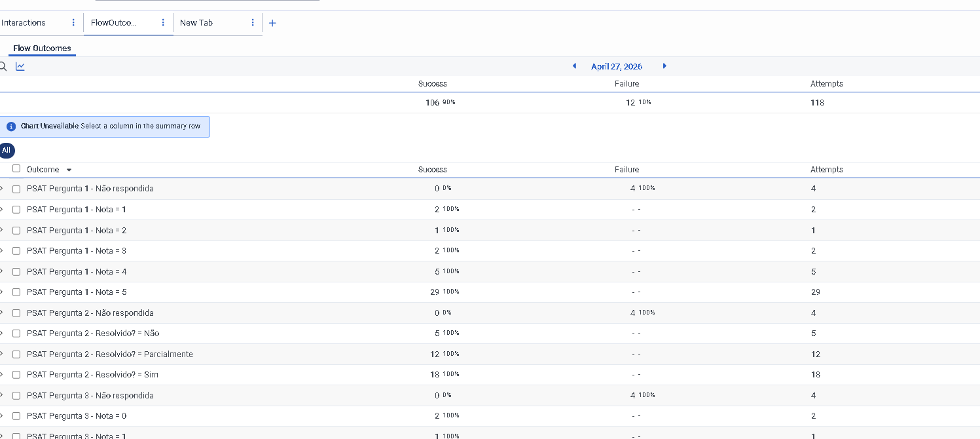Select all outcomes header checkbox
980x439 pixels.
[x=16, y=168]
